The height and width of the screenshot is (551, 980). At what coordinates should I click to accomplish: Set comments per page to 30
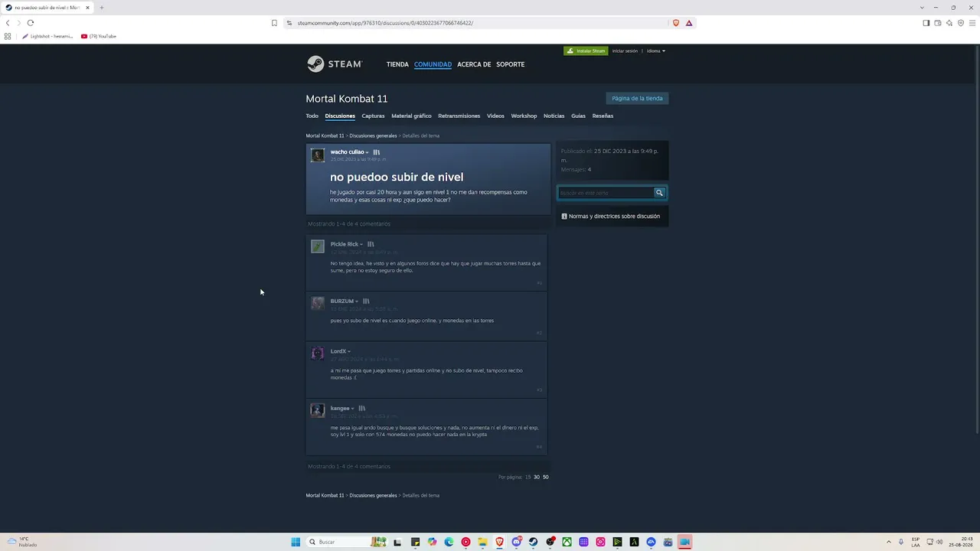coord(537,478)
